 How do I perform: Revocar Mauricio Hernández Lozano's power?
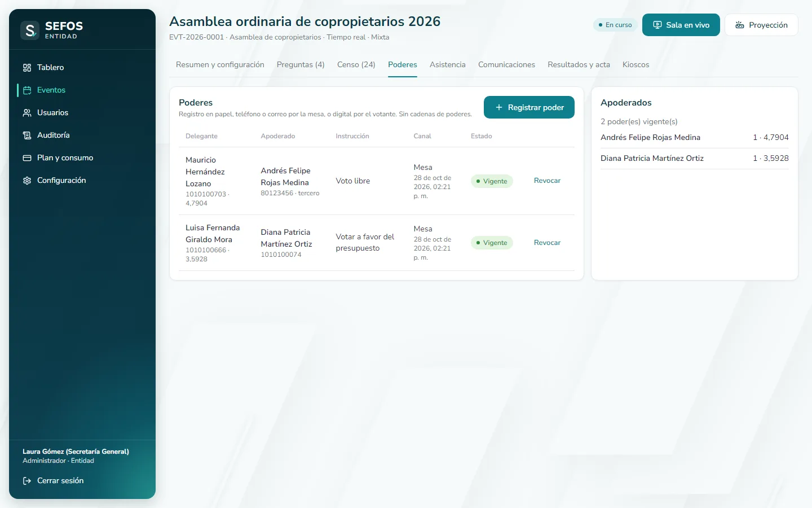point(547,181)
